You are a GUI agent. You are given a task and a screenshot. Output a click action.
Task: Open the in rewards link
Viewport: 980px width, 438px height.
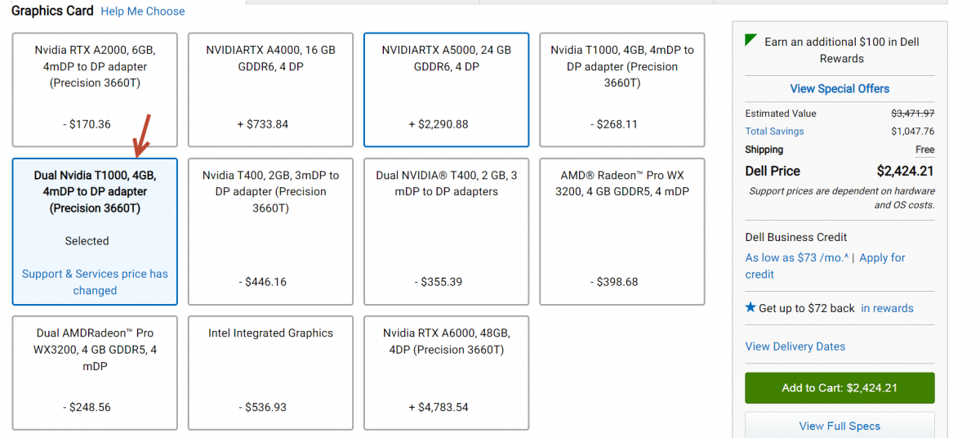887,308
